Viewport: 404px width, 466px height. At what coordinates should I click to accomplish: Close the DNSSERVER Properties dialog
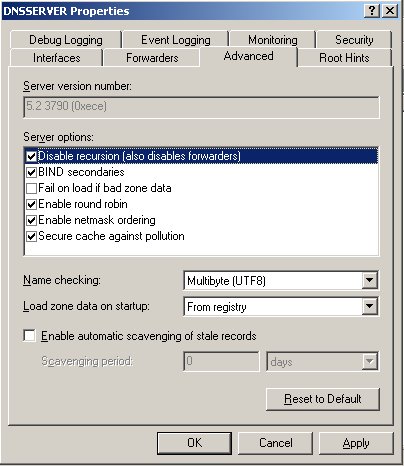point(389,11)
